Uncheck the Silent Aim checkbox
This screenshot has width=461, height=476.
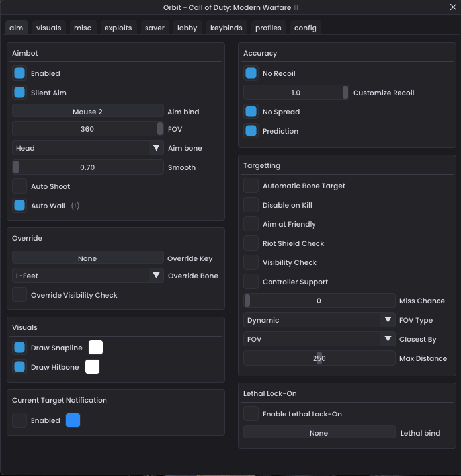19,93
